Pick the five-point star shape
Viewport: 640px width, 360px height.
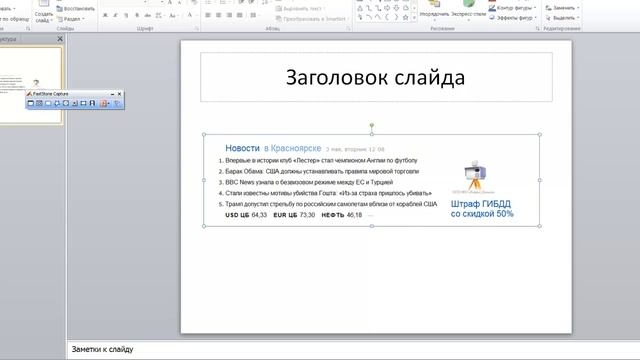click(x=406, y=18)
